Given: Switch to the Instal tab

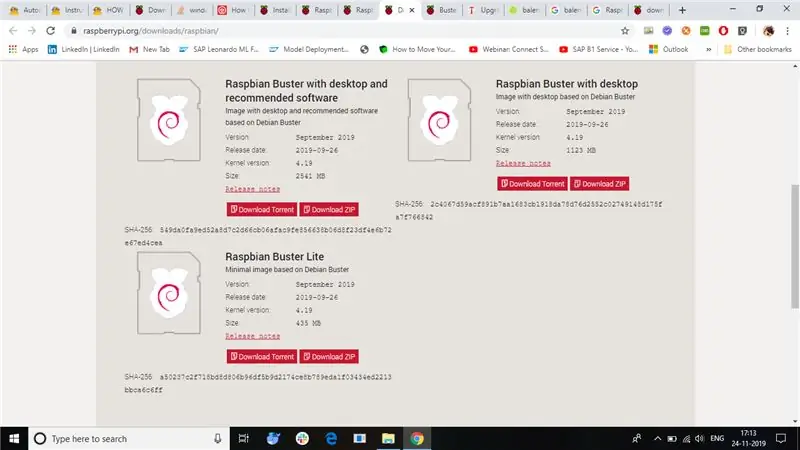Looking at the screenshot, I should [274, 10].
